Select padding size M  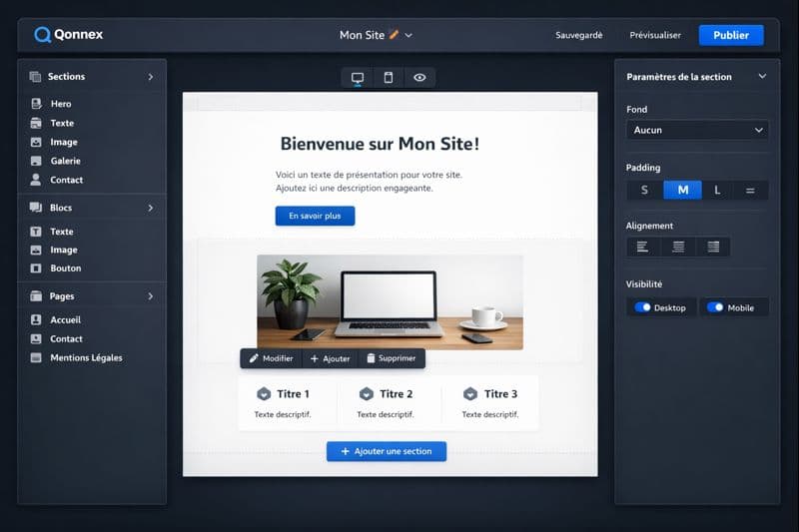coord(683,191)
